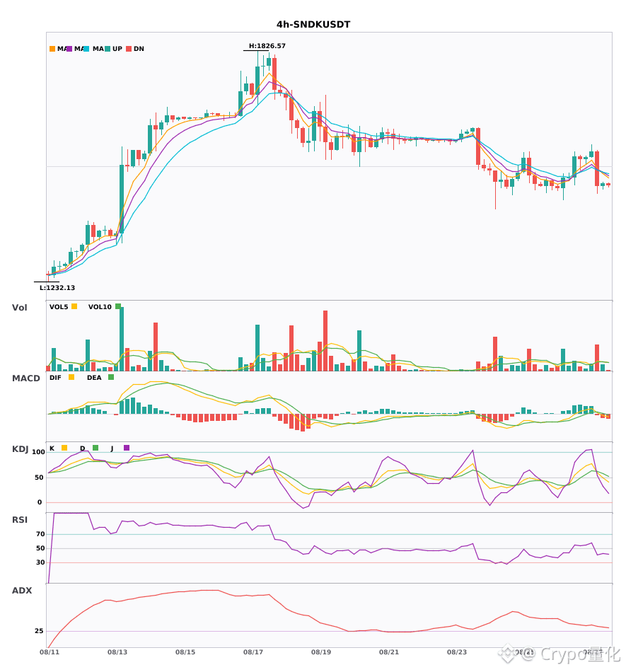Click the 100 value on KDJ axis
Image resolution: width=626 pixels, height=672 pixels.
click(38, 452)
